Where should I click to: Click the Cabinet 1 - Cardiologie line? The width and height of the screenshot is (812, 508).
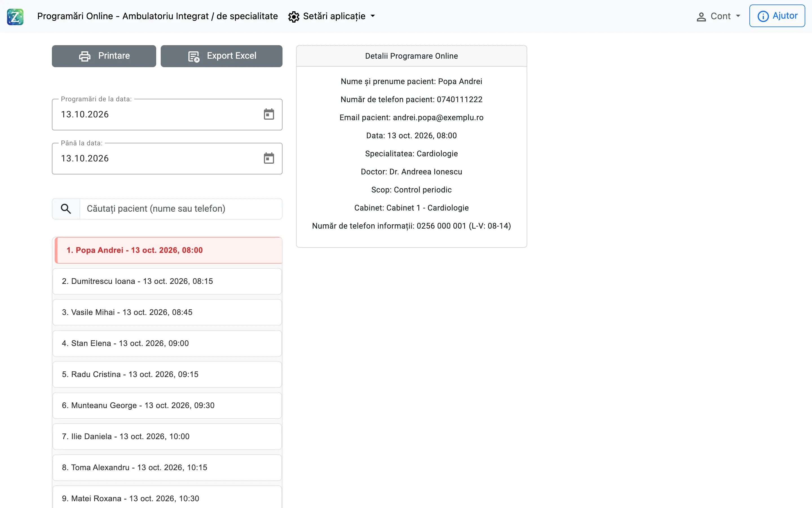click(x=411, y=208)
